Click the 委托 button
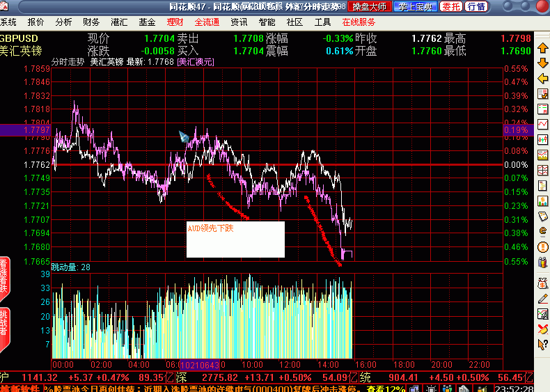This screenshot has height=392, width=550. (450, 6)
